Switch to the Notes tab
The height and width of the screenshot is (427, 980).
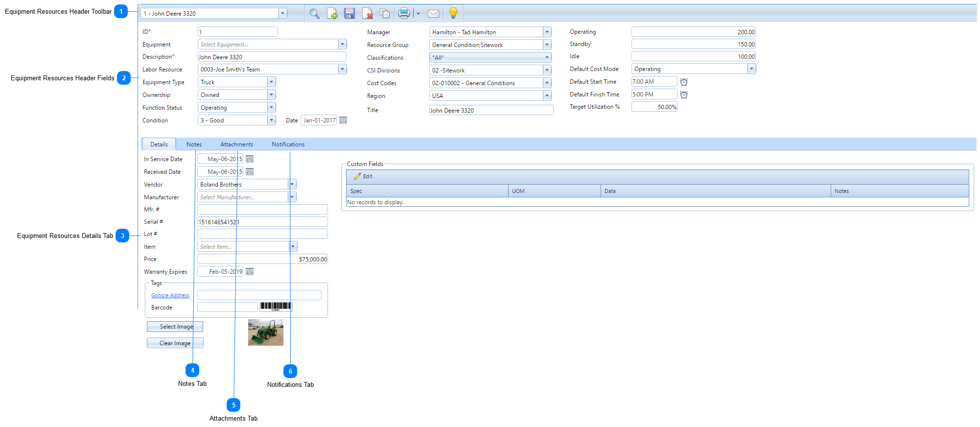(194, 144)
